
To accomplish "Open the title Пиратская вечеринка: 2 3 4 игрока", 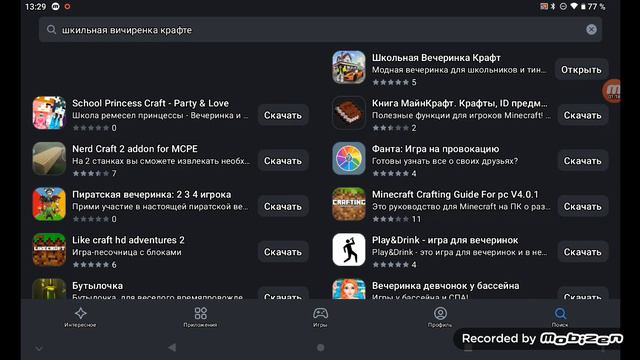I will 151,195.
